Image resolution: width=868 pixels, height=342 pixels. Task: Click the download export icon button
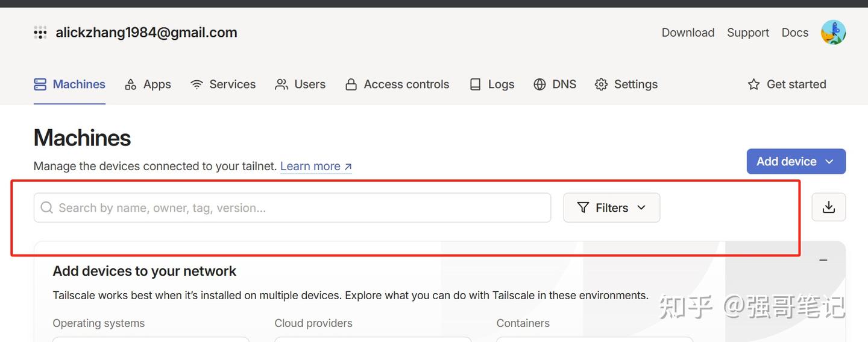(x=829, y=207)
